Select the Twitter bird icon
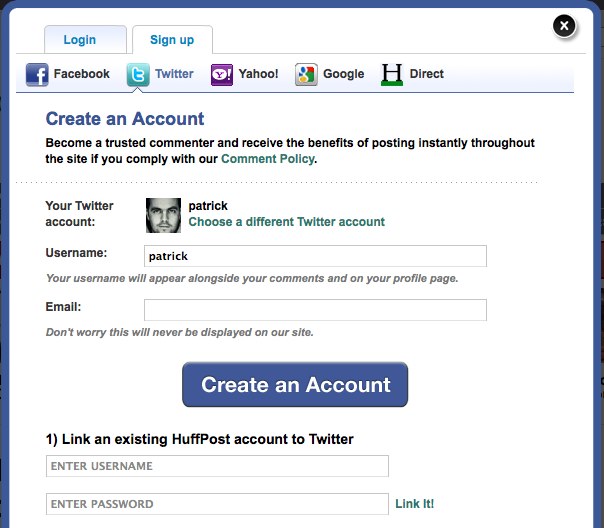 pos(138,74)
